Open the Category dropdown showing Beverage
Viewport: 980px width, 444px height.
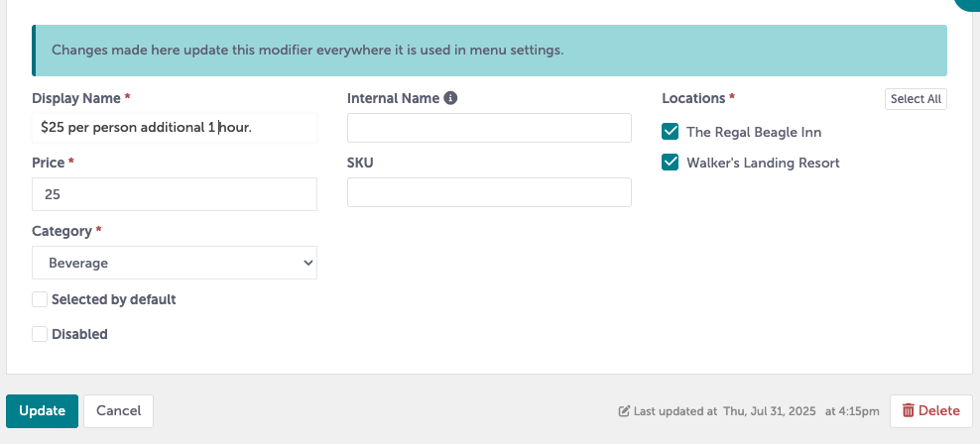(175, 263)
